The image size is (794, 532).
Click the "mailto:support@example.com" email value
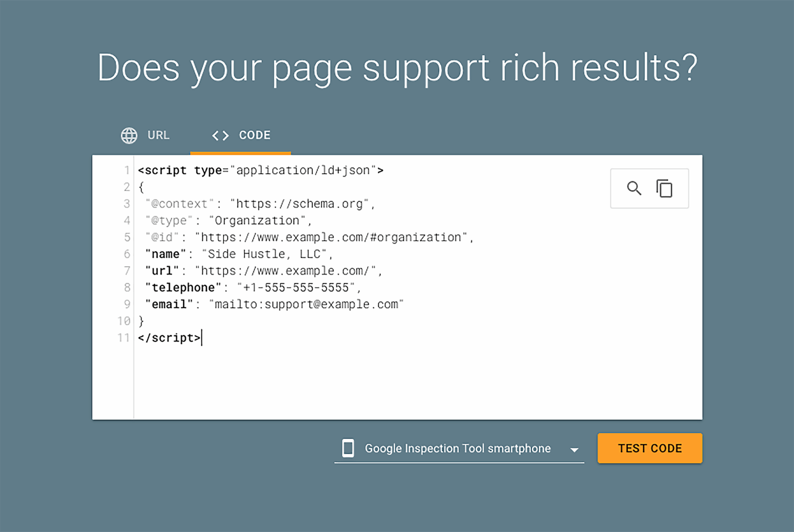coord(306,304)
